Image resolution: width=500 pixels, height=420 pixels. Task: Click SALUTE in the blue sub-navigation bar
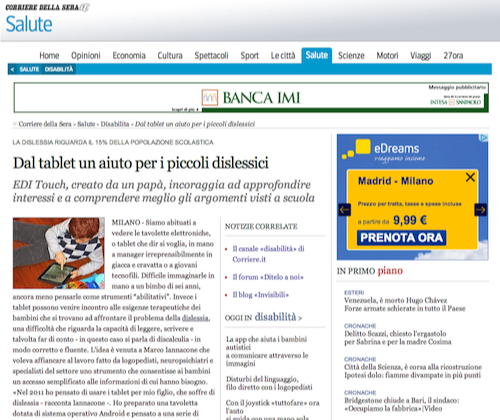[x=29, y=69]
